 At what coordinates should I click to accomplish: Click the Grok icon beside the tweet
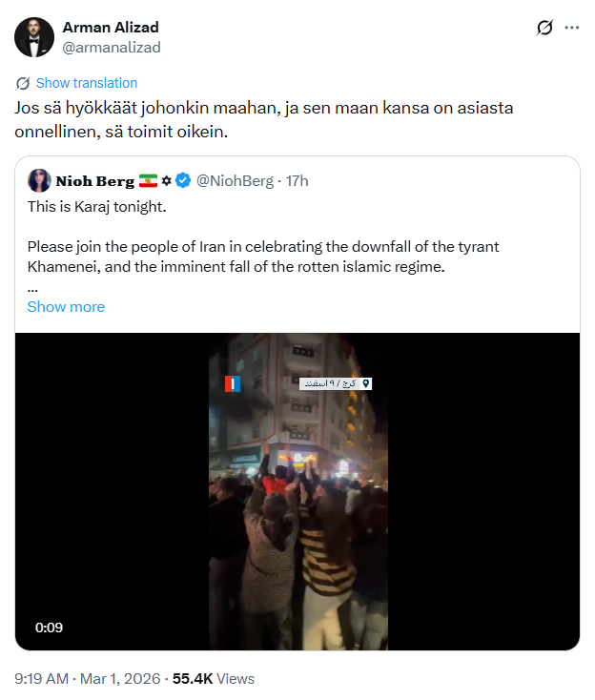pos(544,28)
